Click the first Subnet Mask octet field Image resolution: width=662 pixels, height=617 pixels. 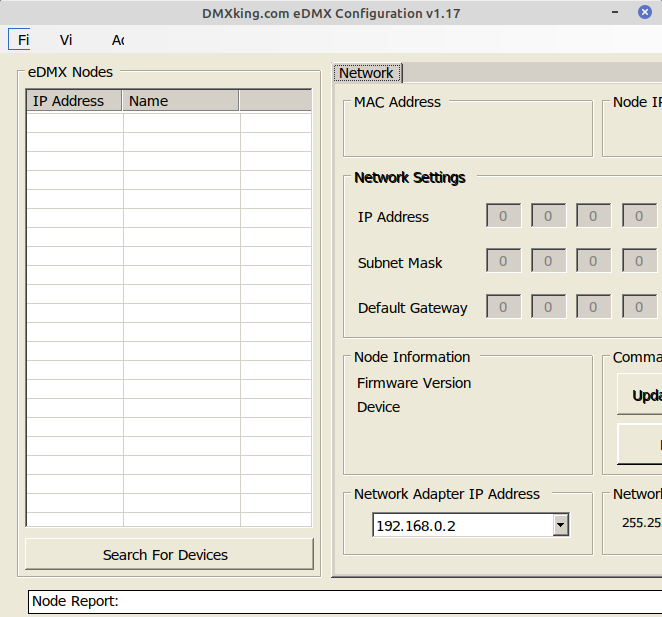coord(503,261)
